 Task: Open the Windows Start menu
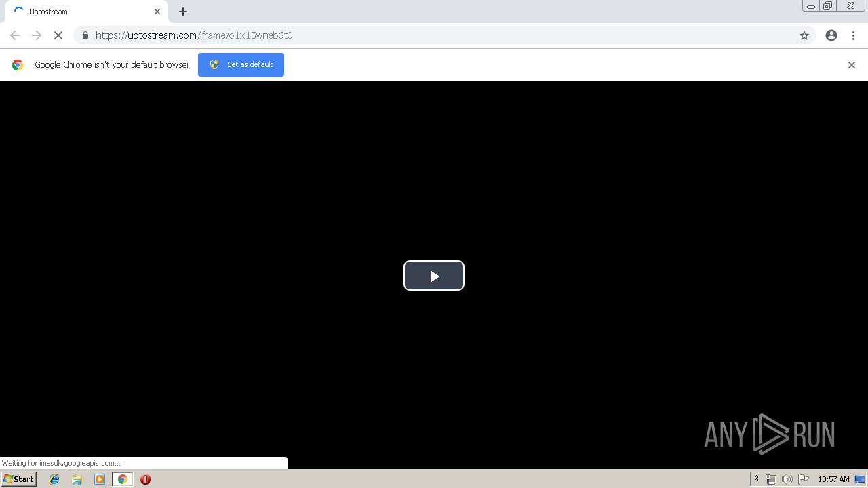18,479
